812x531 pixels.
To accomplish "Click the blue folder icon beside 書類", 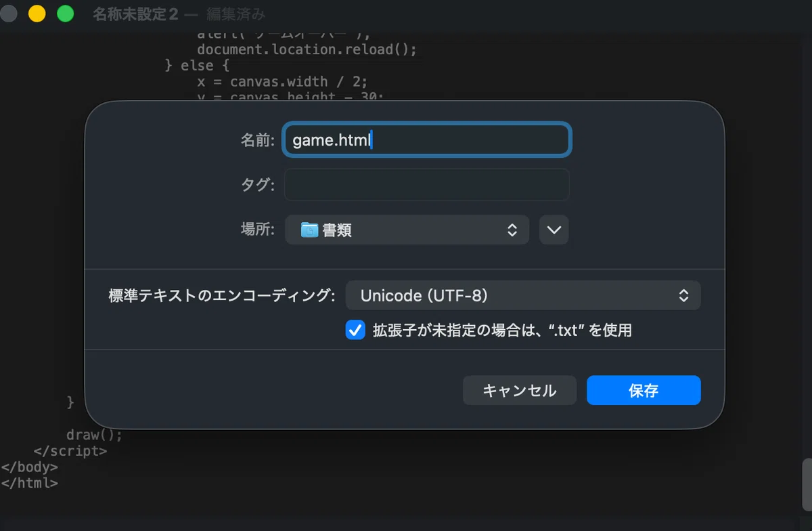I will point(309,230).
